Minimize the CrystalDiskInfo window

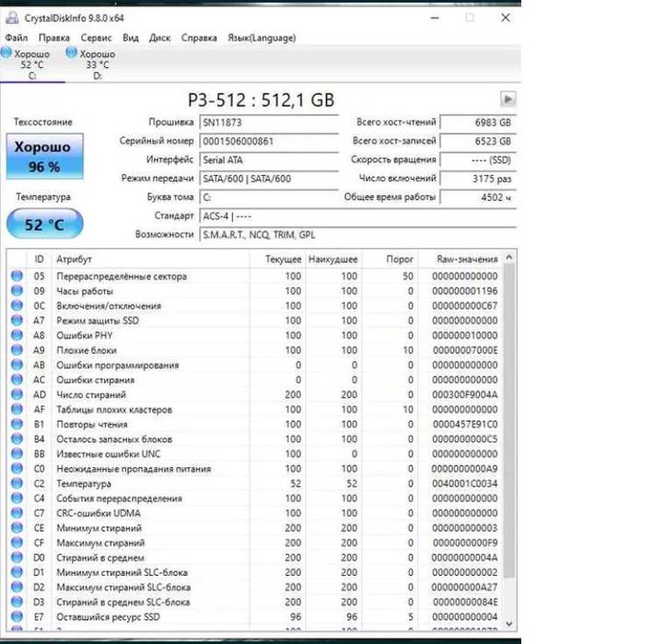pyautogui.click(x=435, y=18)
